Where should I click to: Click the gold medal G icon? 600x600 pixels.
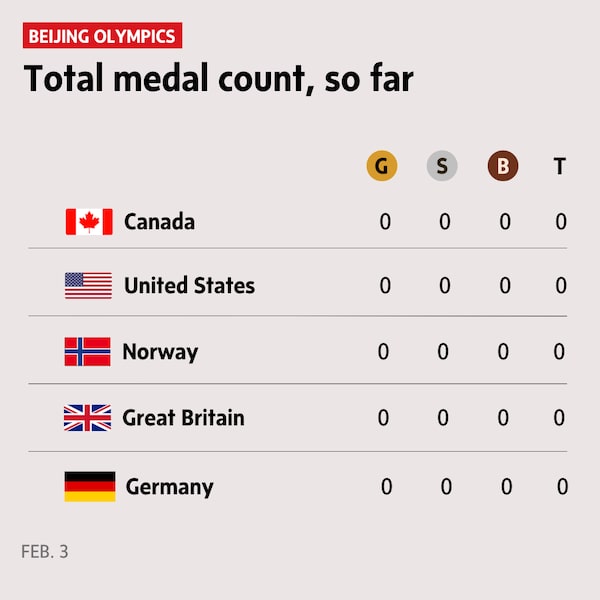(382, 166)
